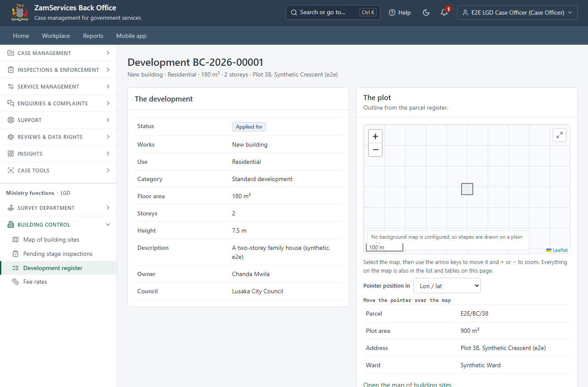Expand the plot map to fullscreen
The image size is (588, 387).
click(x=560, y=135)
